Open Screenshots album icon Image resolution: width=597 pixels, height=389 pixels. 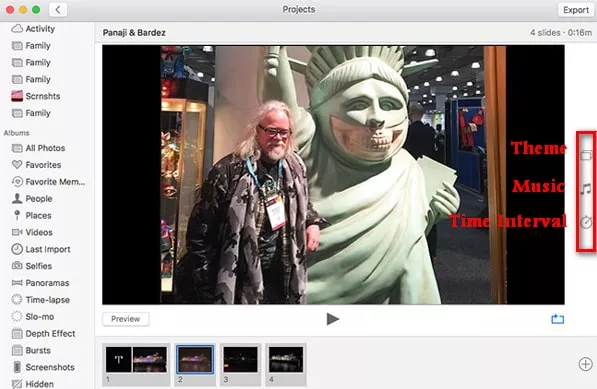tap(17, 367)
